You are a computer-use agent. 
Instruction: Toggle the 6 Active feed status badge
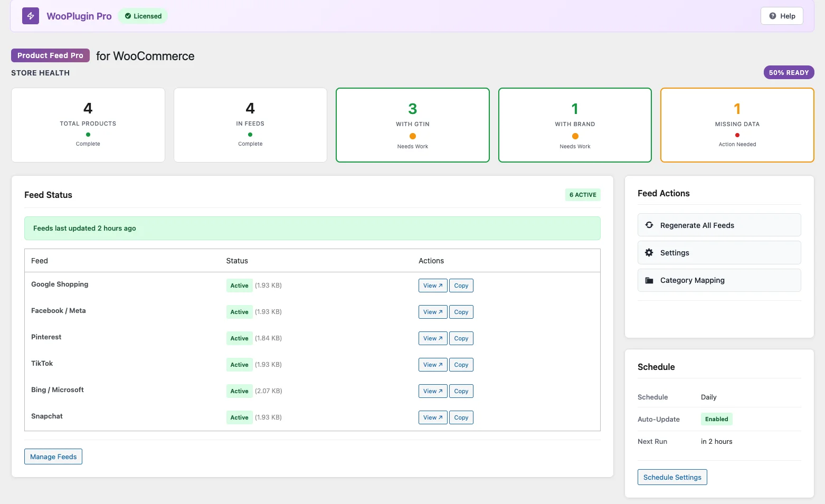583,195
